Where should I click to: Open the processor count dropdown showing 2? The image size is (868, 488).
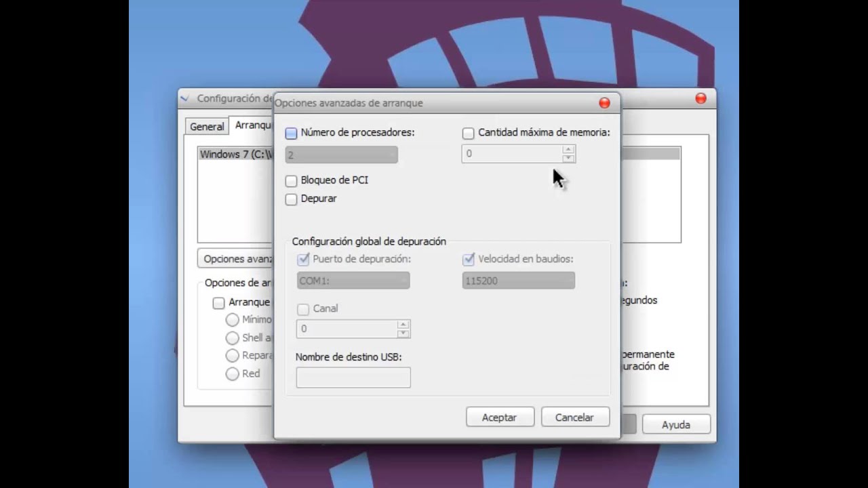tap(342, 155)
